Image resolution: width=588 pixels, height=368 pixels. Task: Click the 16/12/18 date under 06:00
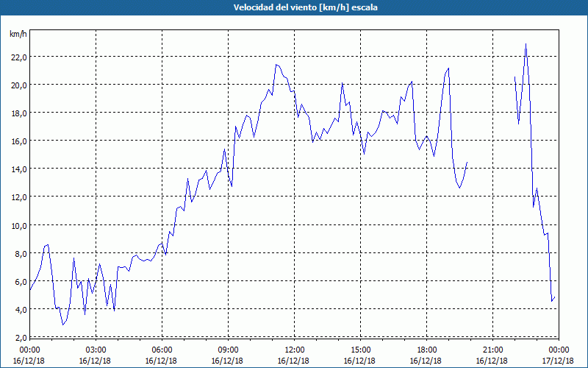(x=161, y=361)
